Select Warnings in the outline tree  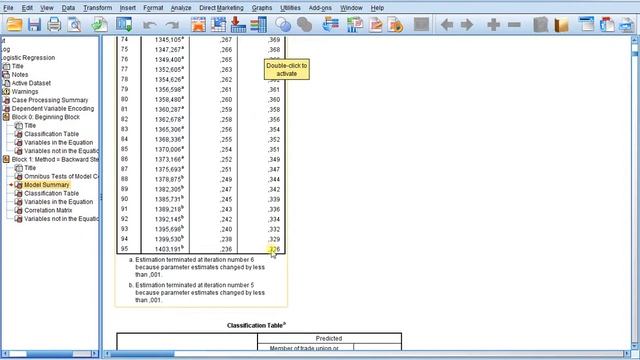[x=24, y=92]
